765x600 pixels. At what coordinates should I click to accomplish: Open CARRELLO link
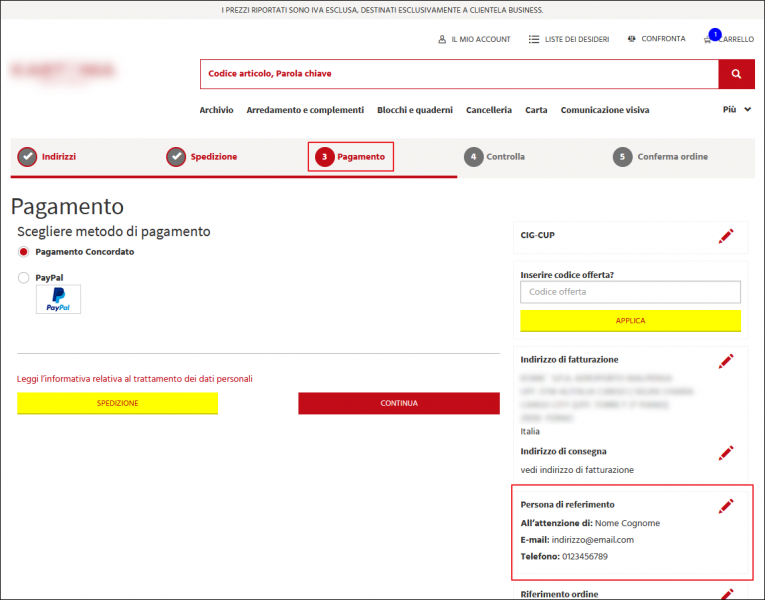click(x=737, y=39)
